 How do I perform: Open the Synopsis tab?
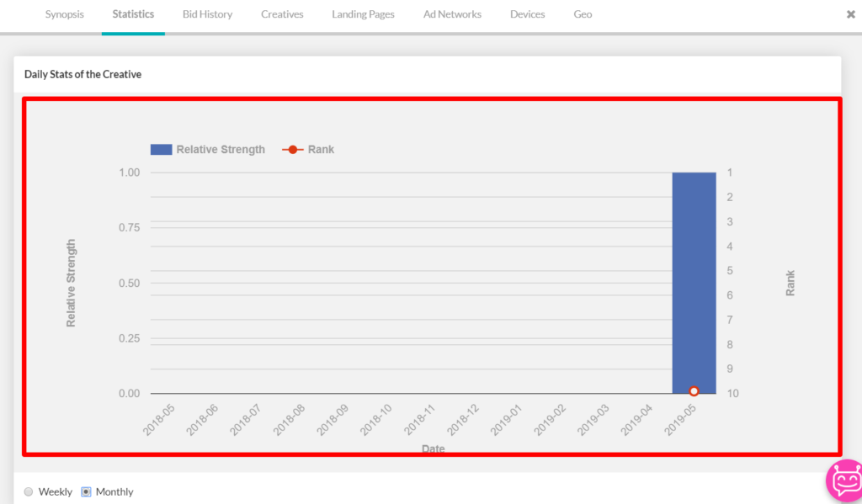pyautogui.click(x=65, y=14)
